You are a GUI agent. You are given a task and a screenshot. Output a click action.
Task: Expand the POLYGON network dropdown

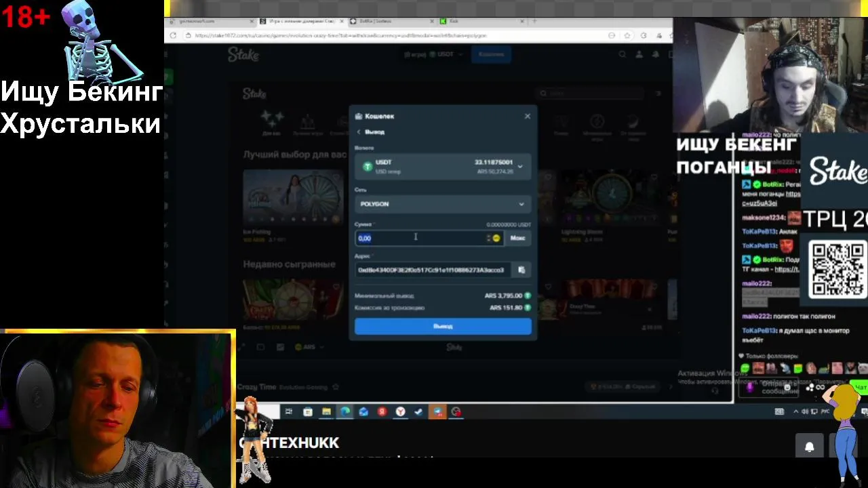click(x=443, y=204)
